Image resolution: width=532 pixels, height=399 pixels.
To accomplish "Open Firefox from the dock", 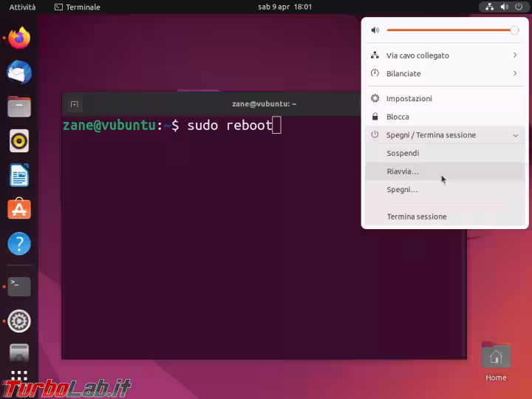I will pos(19,38).
